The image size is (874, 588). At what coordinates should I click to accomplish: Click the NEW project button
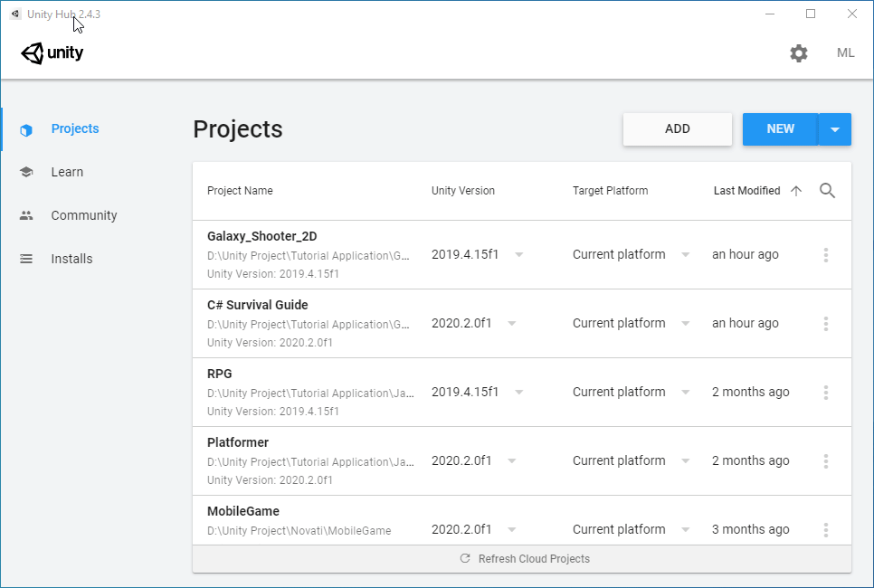780,128
